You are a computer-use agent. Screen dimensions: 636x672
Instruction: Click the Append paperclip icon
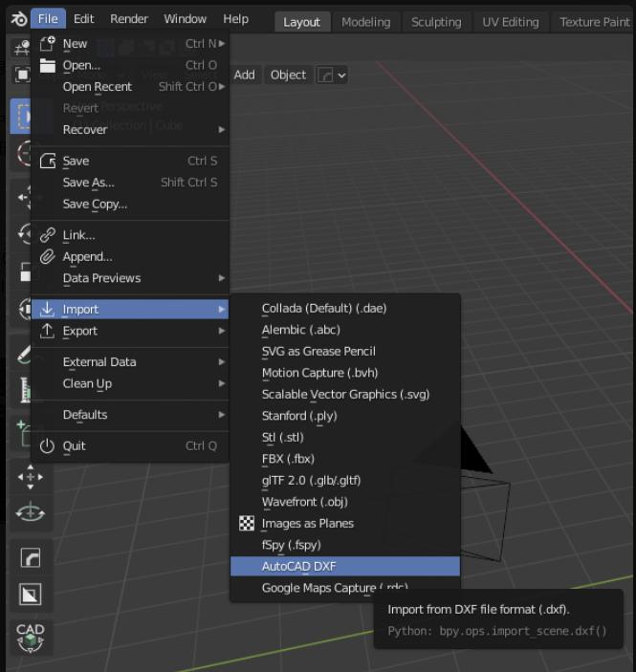point(48,257)
